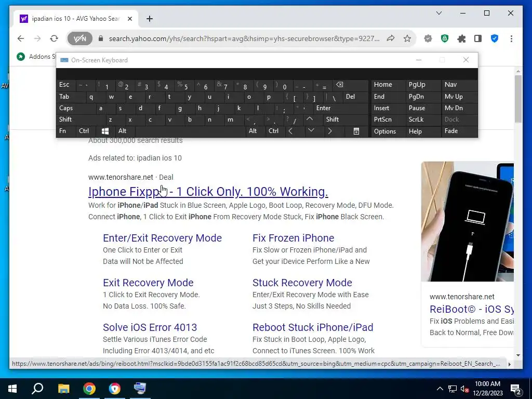
Task: Click the right arrow key on keyboard
Action: (330, 131)
